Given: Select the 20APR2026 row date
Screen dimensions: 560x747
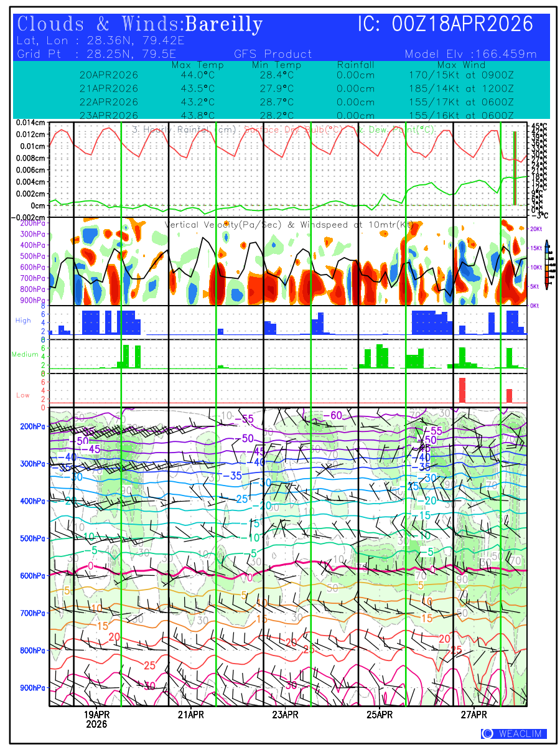Looking at the screenshot, I should point(109,75).
